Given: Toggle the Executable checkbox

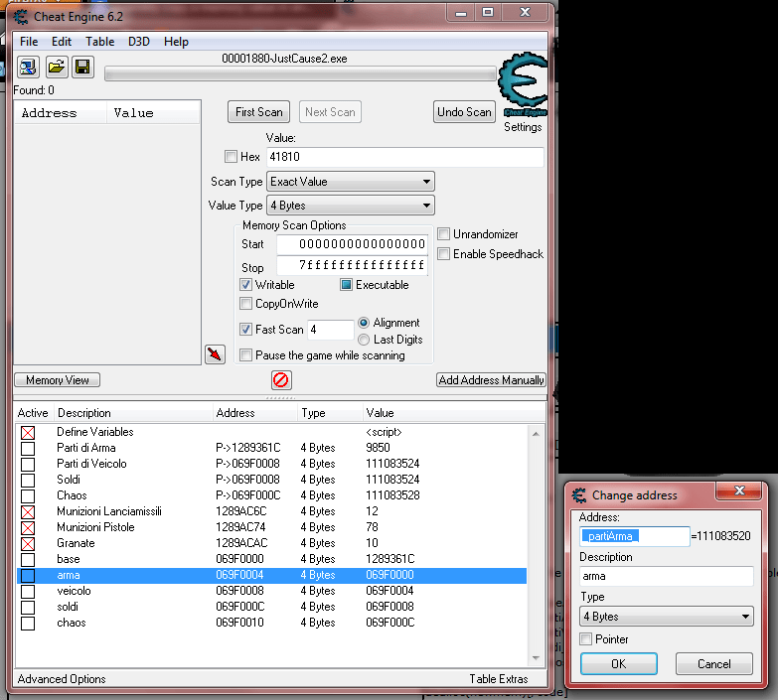Looking at the screenshot, I should [347, 285].
